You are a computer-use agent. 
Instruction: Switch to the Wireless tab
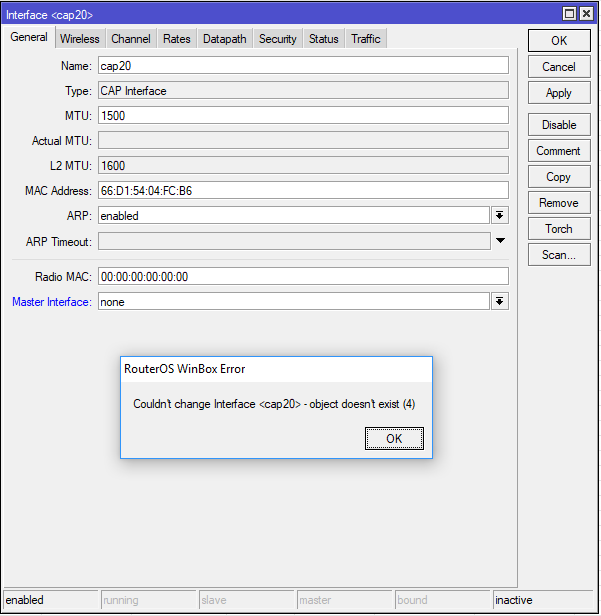(x=80, y=39)
